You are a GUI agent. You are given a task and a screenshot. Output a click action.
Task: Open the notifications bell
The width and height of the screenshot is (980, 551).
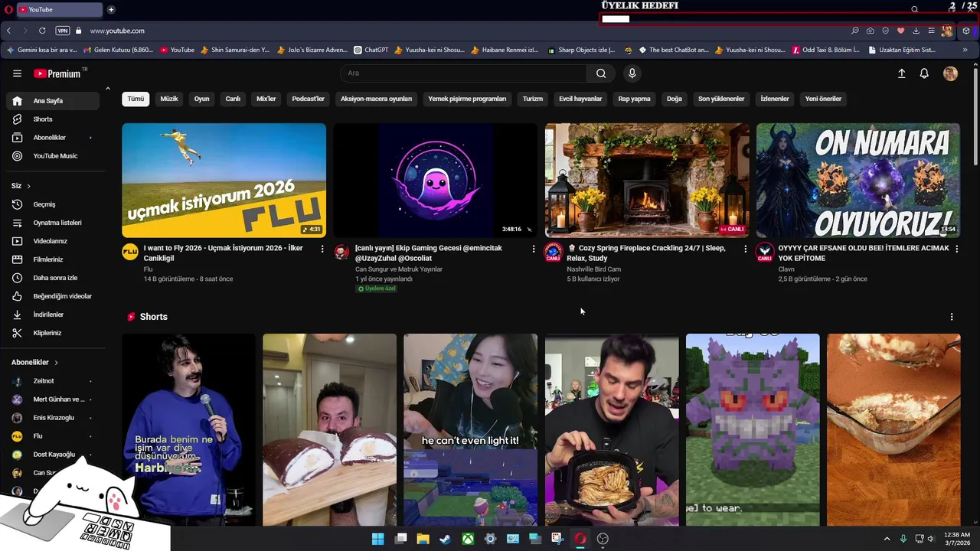click(924, 73)
